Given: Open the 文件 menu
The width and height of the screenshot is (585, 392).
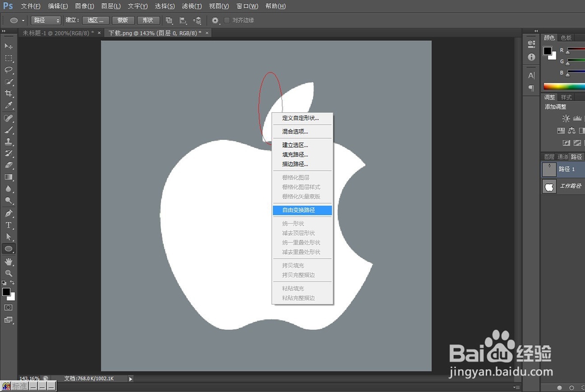Looking at the screenshot, I should [30, 6].
